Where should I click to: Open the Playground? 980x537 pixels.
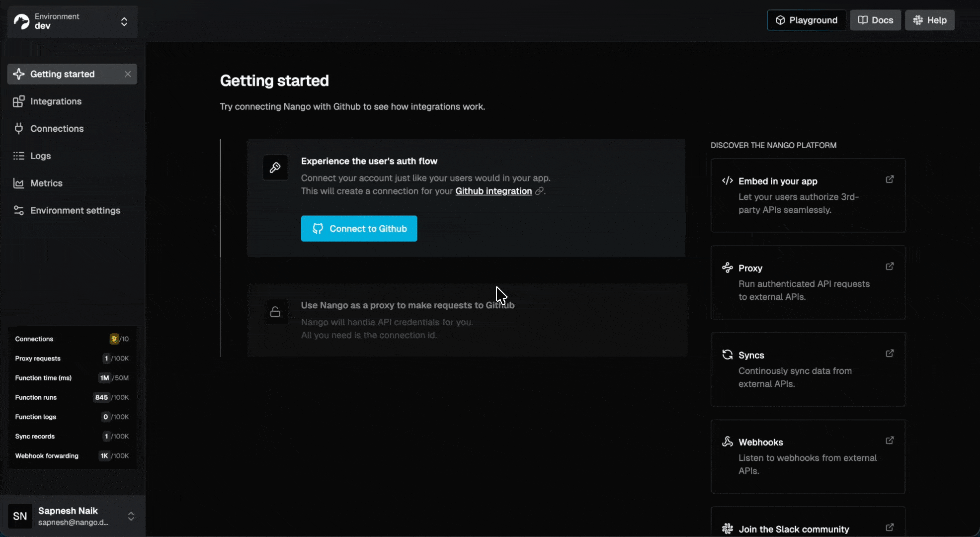pos(806,20)
